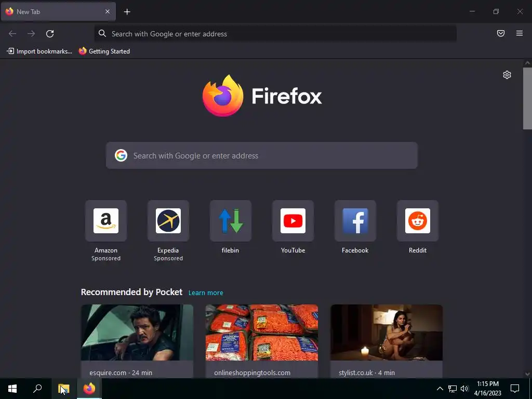Reload the current page
This screenshot has height=399, width=532.
50,34
